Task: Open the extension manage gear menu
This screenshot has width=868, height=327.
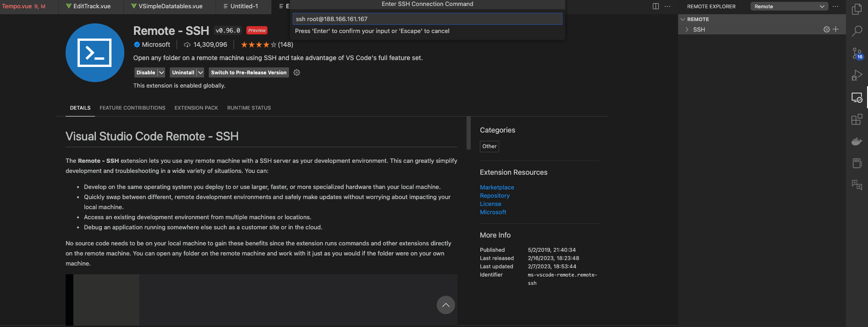Action: (297, 72)
